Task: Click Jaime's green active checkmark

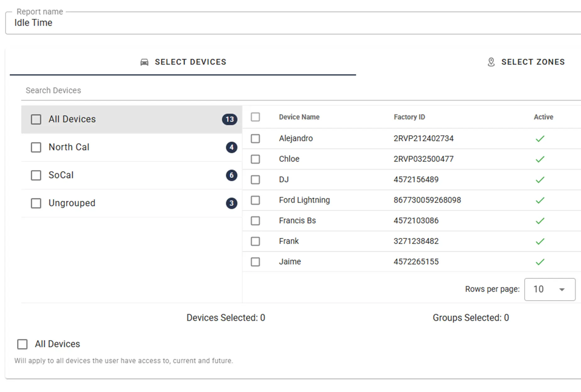Action: (x=540, y=262)
